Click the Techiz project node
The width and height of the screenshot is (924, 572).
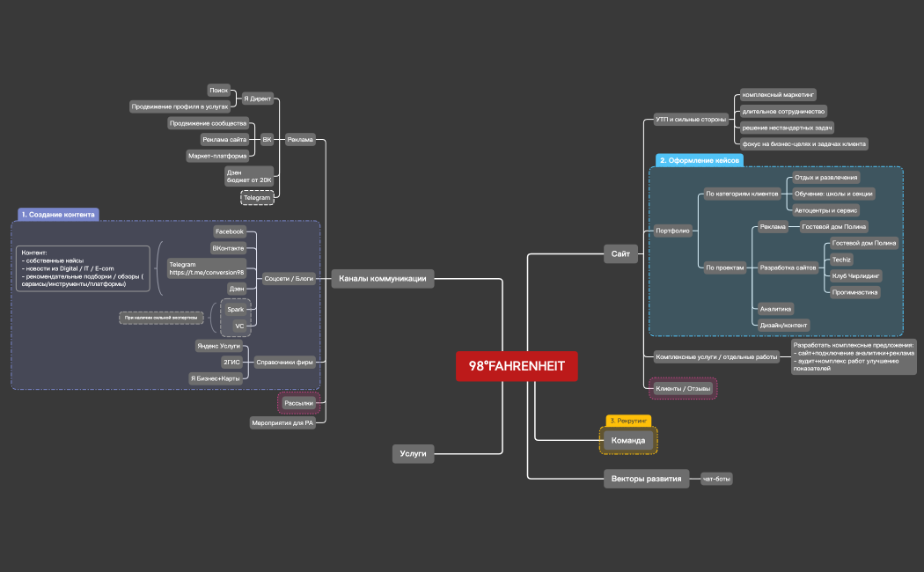841,259
